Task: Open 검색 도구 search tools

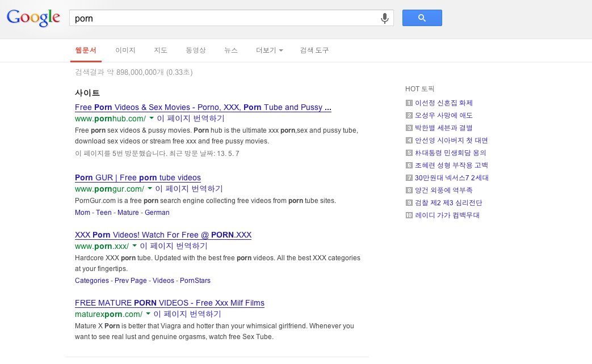Action: [314, 50]
